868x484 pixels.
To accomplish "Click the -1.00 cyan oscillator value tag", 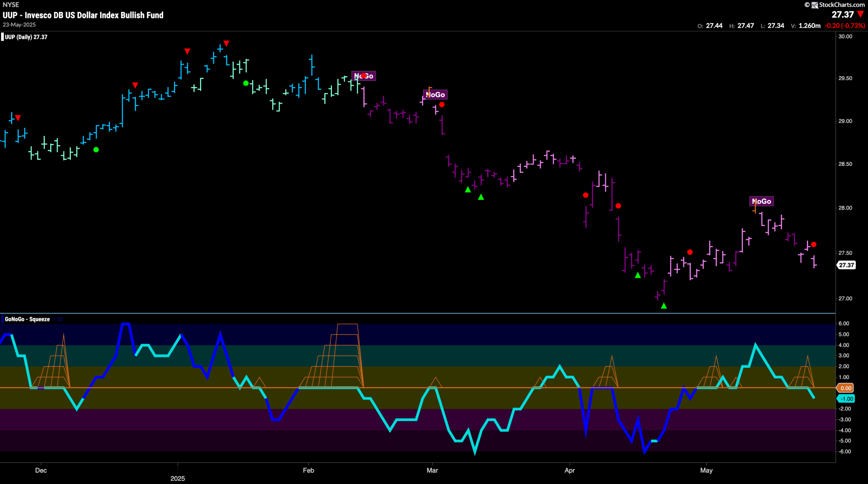I will click(x=846, y=399).
